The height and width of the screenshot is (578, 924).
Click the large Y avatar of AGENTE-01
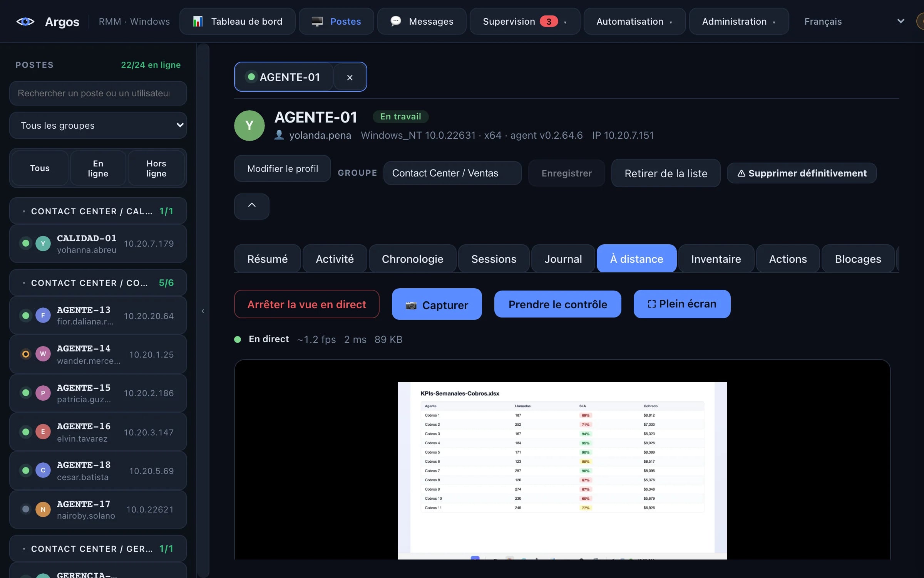[x=249, y=126]
